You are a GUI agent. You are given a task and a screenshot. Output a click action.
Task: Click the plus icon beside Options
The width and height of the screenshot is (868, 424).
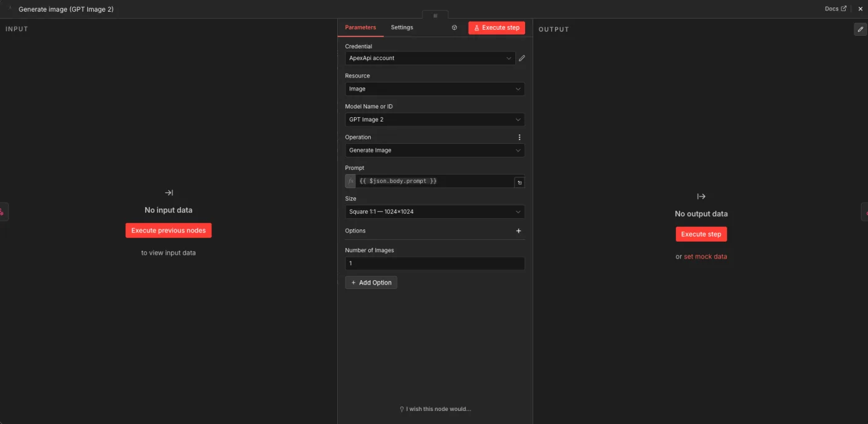[519, 231]
